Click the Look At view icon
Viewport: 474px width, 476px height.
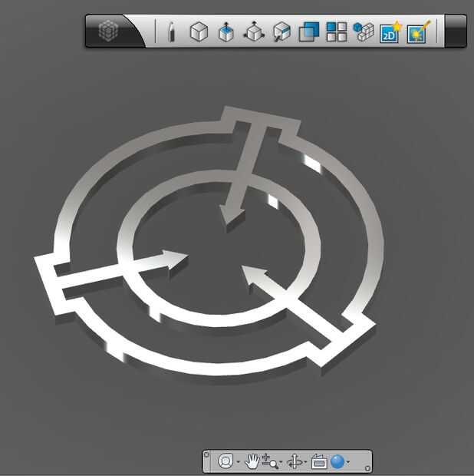(x=319, y=461)
